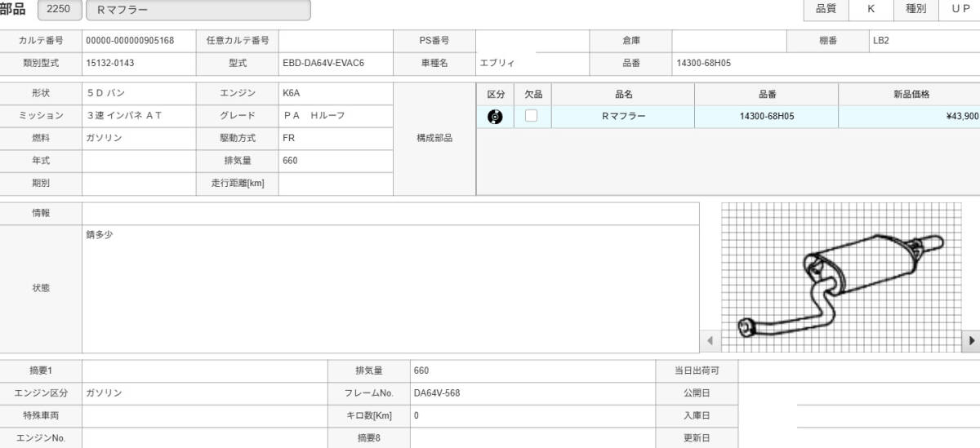The height and width of the screenshot is (448, 980).
Task: Click the empty 走行距離[km] field
Action: point(336,184)
